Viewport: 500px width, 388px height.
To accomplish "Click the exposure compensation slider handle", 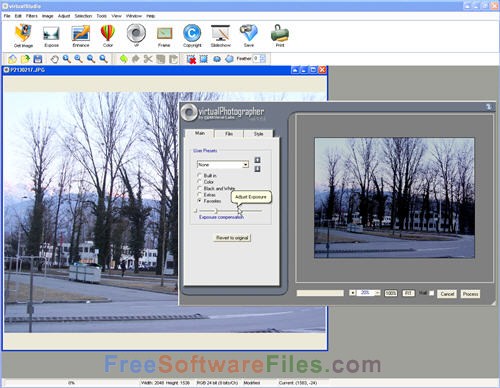I will [x=216, y=211].
